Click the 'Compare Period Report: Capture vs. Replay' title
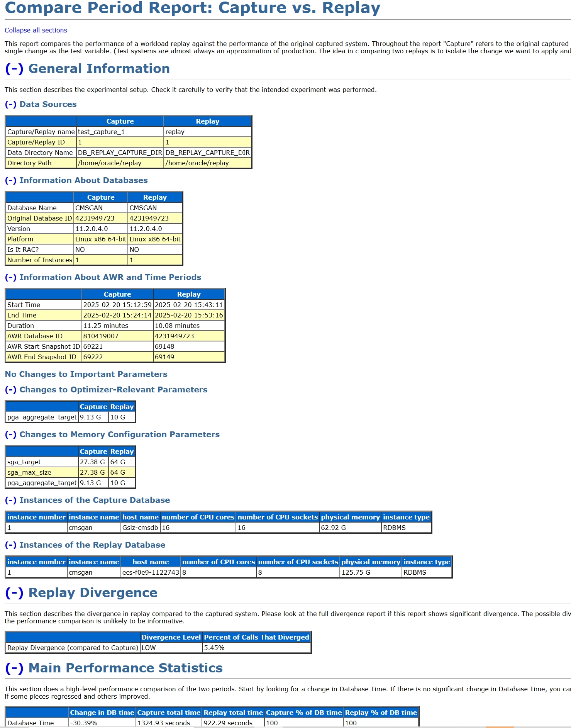 [193, 8]
